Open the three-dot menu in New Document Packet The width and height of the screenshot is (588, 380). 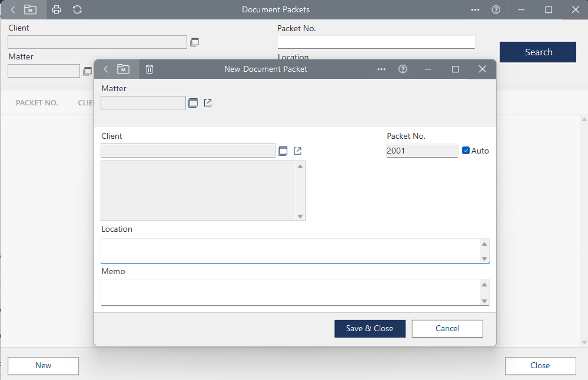[381, 69]
